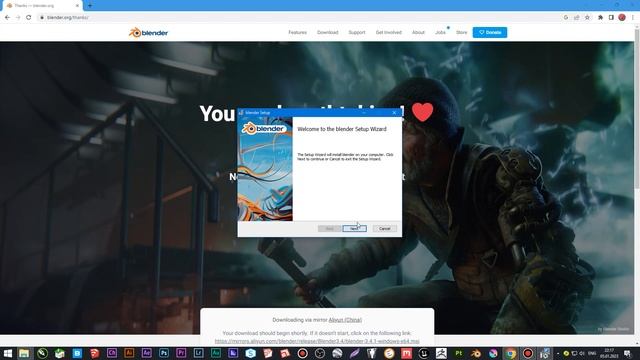Click the blender.org address bar
This screenshot has height=360, width=640.
tap(302, 18)
